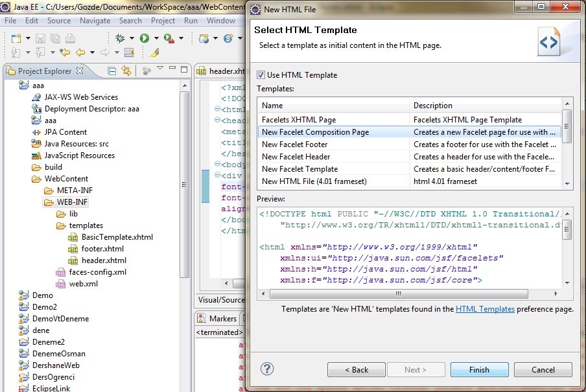Maximize the Project Explorer view
Screen dimensions: 586x392
point(184,69)
